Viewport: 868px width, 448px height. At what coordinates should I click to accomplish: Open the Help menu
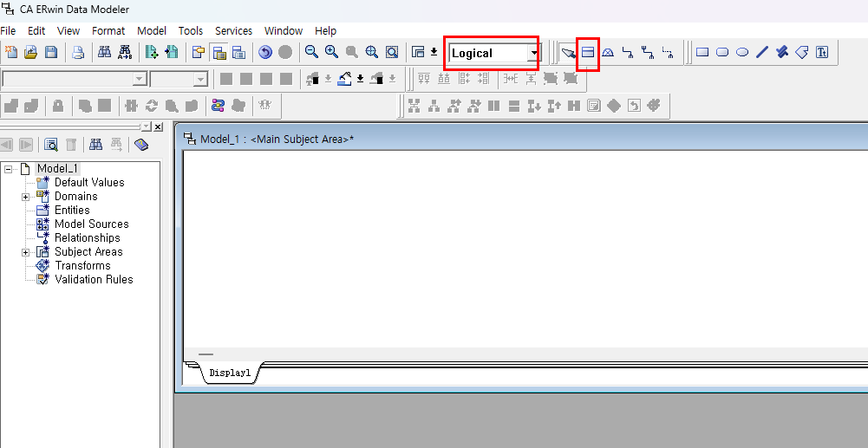click(325, 31)
